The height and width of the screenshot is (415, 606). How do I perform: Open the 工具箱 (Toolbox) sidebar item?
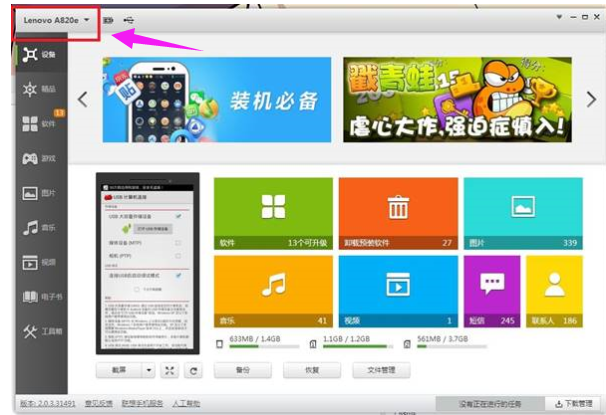(x=39, y=331)
